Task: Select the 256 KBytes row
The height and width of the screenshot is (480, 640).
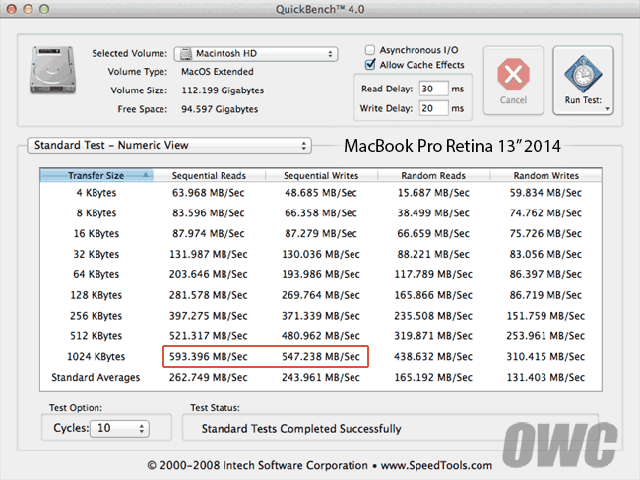Action: (321, 316)
